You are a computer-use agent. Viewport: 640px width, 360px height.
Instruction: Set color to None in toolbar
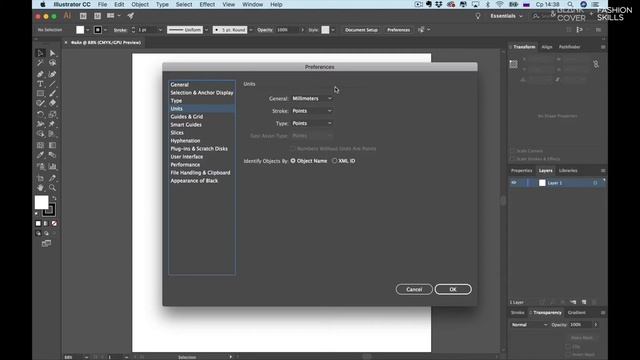[54, 223]
